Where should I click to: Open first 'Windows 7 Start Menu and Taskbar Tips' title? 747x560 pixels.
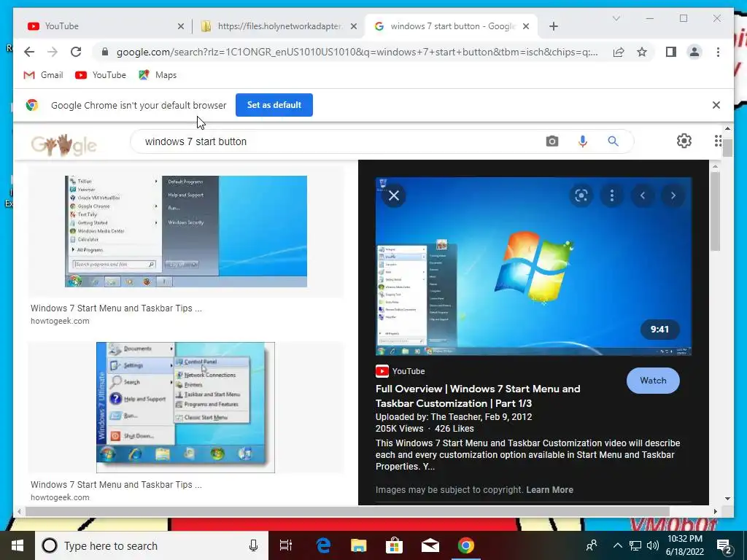click(116, 308)
